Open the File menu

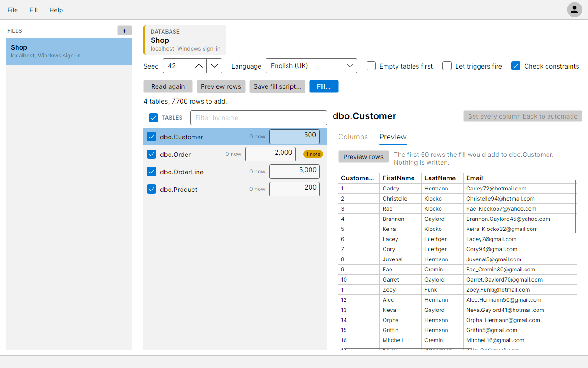tap(12, 10)
